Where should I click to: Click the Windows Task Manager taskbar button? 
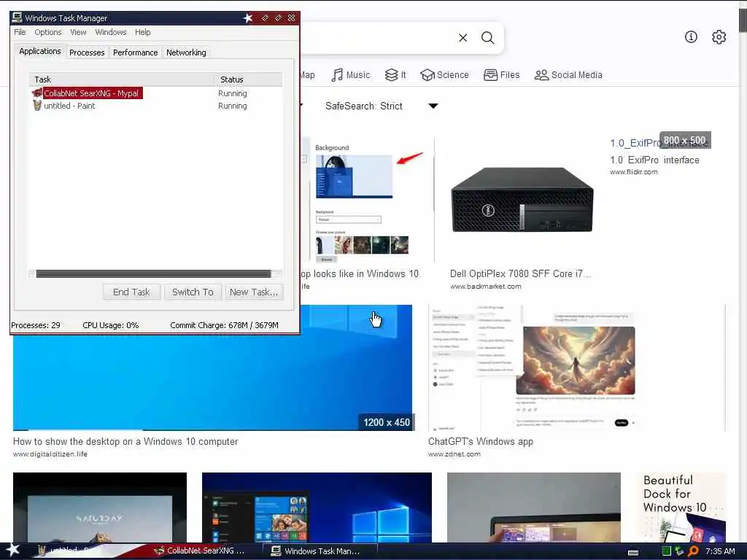pos(320,551)
